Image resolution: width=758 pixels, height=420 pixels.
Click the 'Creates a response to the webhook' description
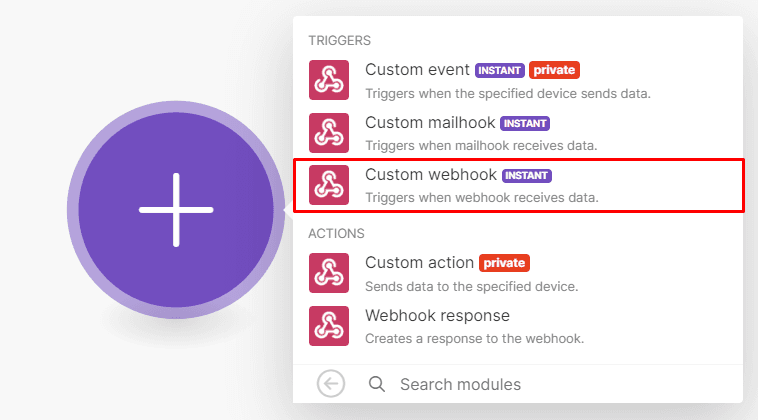pos(474,338)
